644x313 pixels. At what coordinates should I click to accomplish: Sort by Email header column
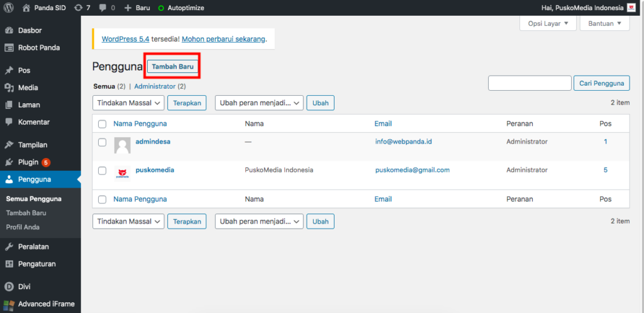pyautogui.click(x=383, y=123)
